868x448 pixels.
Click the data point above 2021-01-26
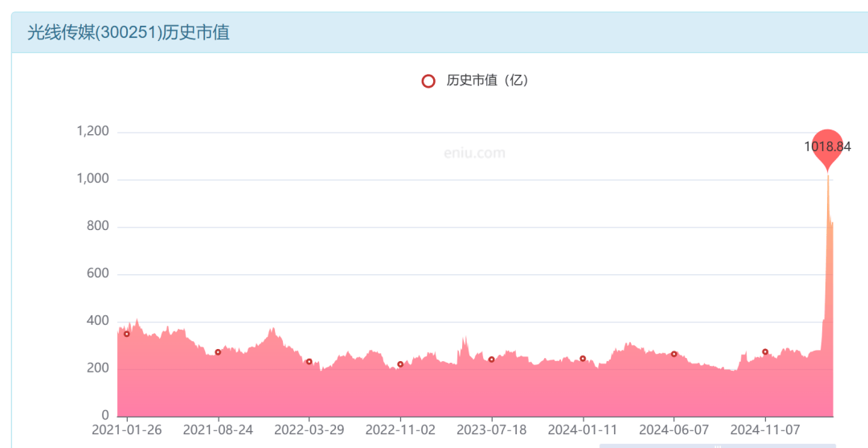127,334
